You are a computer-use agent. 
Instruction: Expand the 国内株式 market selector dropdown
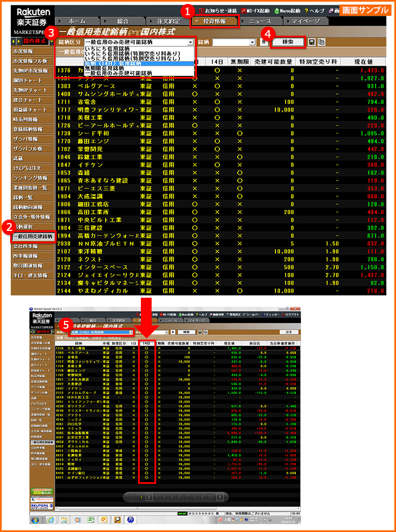pos(51,42)
